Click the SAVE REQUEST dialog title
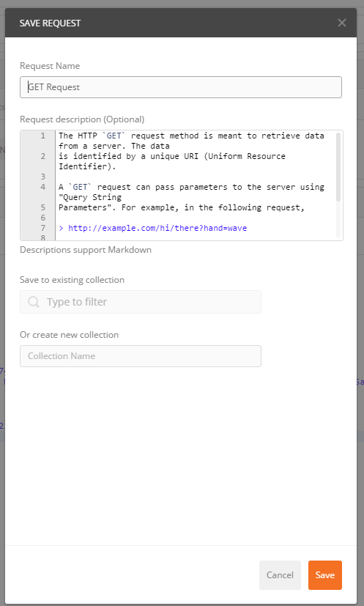This screenshot has height=606, width=364. coord(51,23)
